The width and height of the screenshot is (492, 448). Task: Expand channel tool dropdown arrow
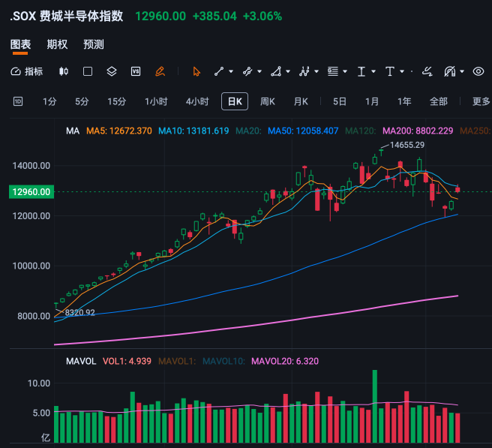259,71
